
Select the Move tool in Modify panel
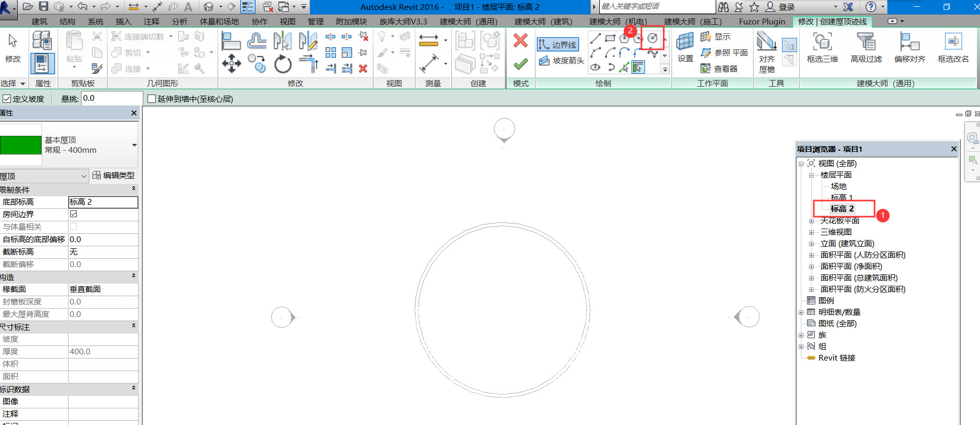point(231,64)
